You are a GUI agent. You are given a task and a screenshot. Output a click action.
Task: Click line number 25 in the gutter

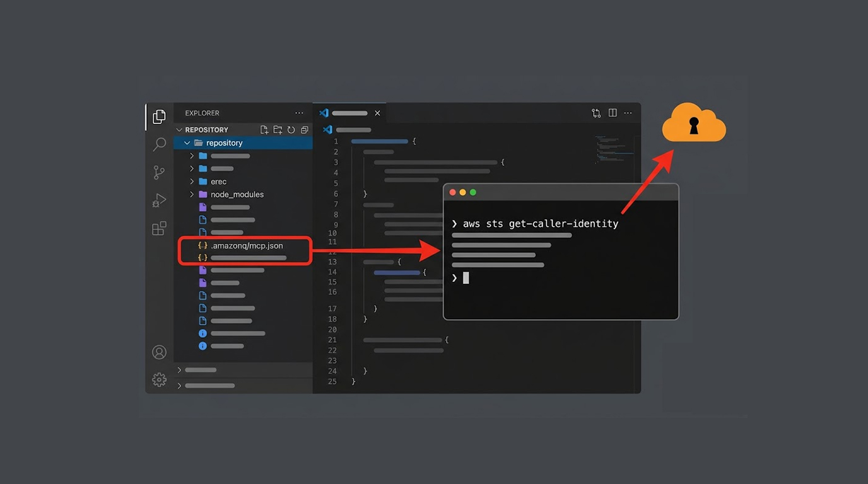coord(332,381)
